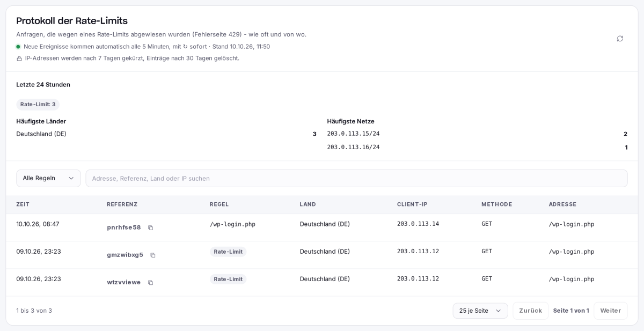Click the Referenz column header
This screenshot has width=644, height=331.
click(x=122, y=204)
